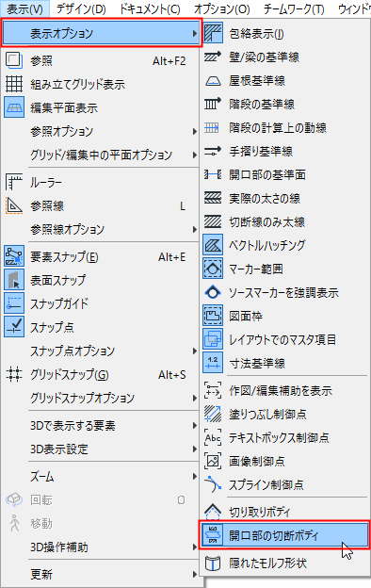Click the 移動 walking figure icon
The image size is (371, 588).
(14, 524)
